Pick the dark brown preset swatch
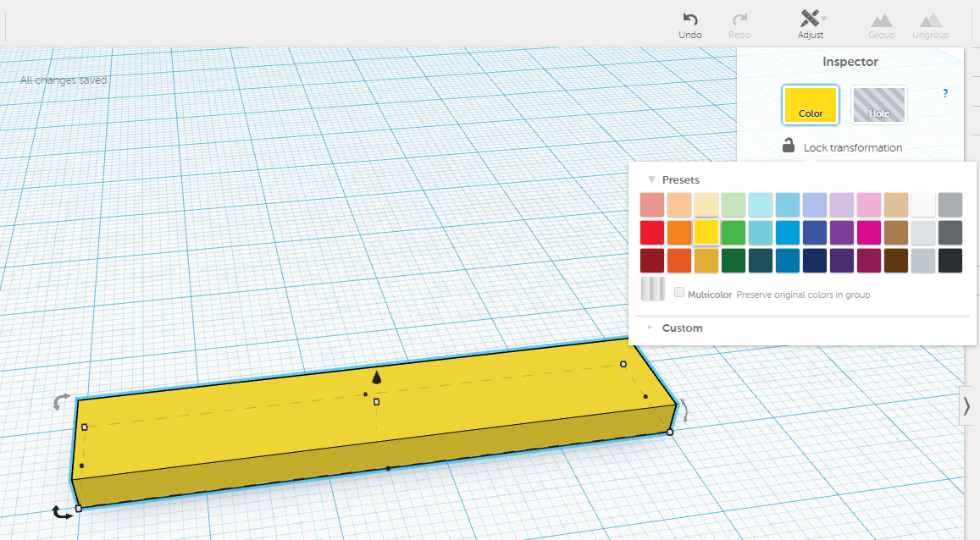 (x=895, y=261)
